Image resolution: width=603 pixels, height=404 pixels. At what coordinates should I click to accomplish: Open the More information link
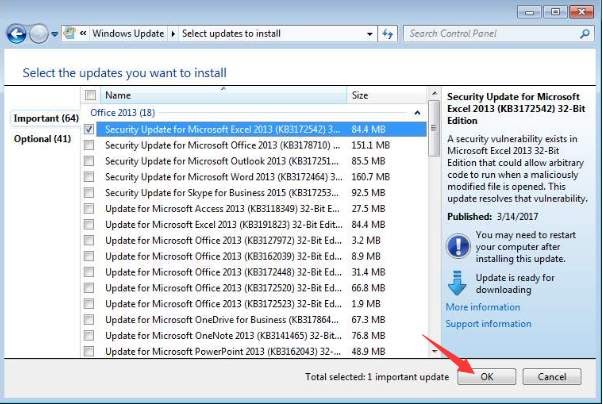(x=483, y=307)
